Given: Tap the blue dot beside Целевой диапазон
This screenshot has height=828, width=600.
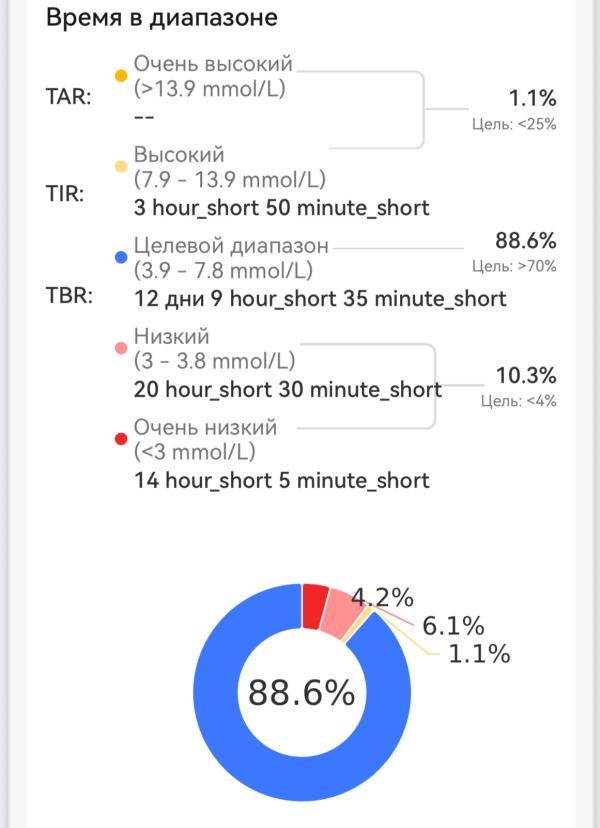Looking at the screenshot, I should click(121, 257).
